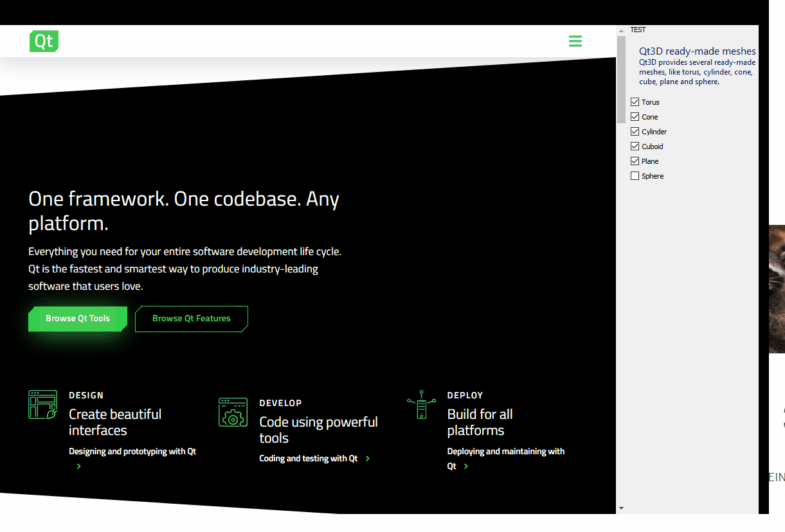Click the Browse Qt Features button
Viewport: 785px width, 532px height.
pos(191,319)
